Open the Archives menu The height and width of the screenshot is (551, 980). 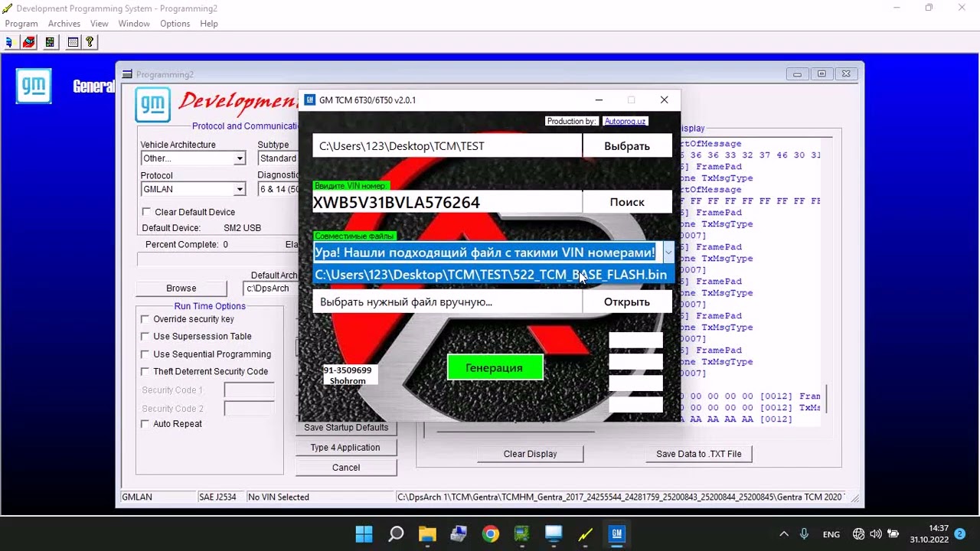(64, 24)
